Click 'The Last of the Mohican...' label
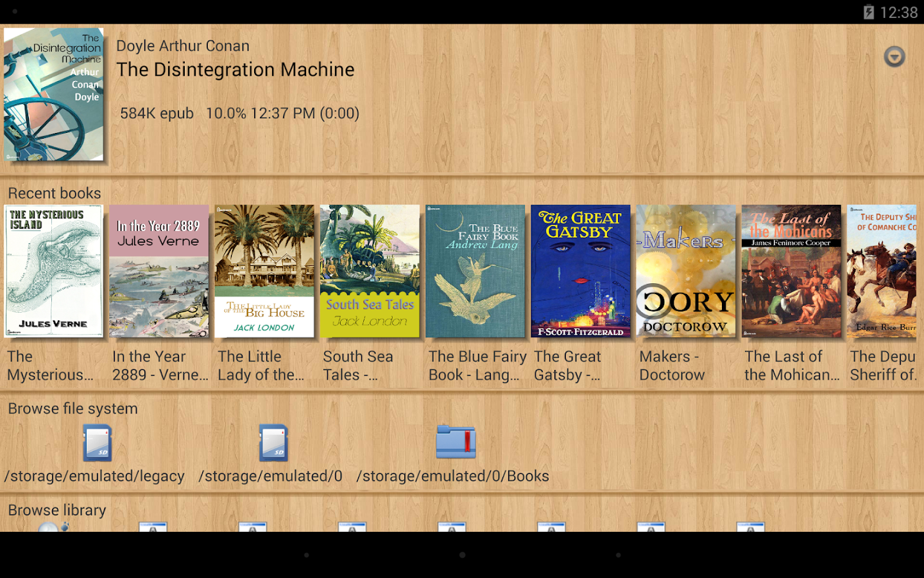 [792, 365]
